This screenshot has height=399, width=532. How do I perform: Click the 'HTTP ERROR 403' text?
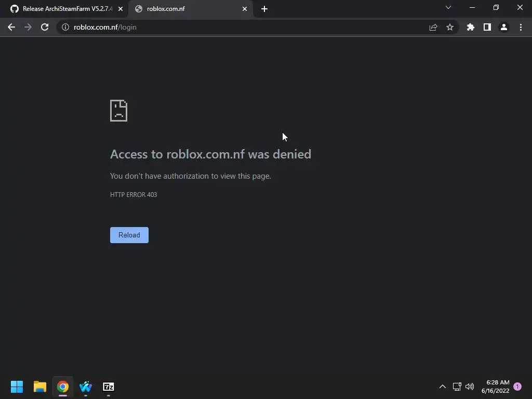[x=134, y=195]
